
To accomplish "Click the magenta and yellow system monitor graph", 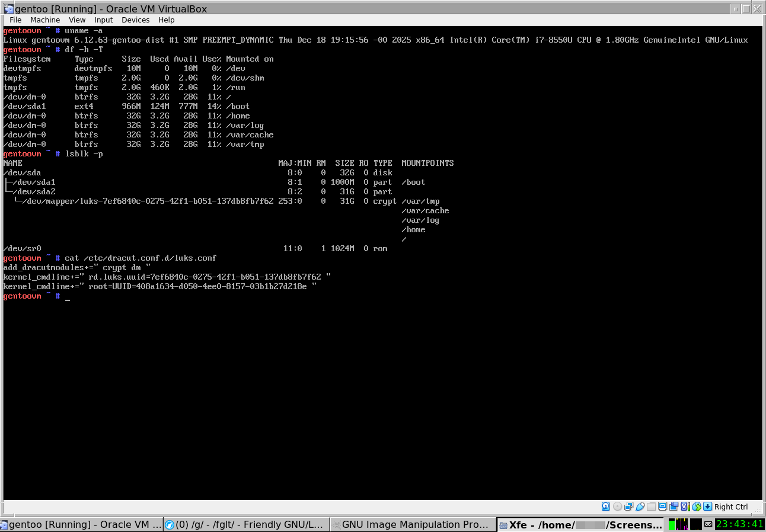I will [x=682, y=524].
